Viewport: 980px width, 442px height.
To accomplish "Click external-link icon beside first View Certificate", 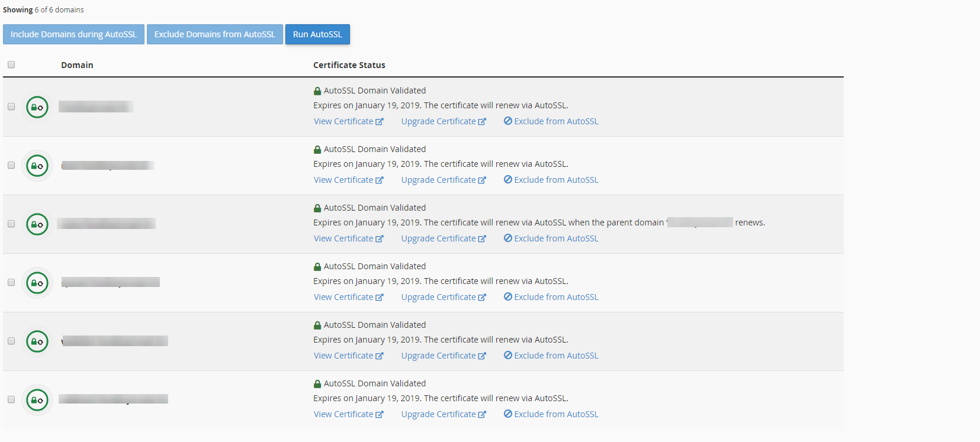I will point(380,122).
